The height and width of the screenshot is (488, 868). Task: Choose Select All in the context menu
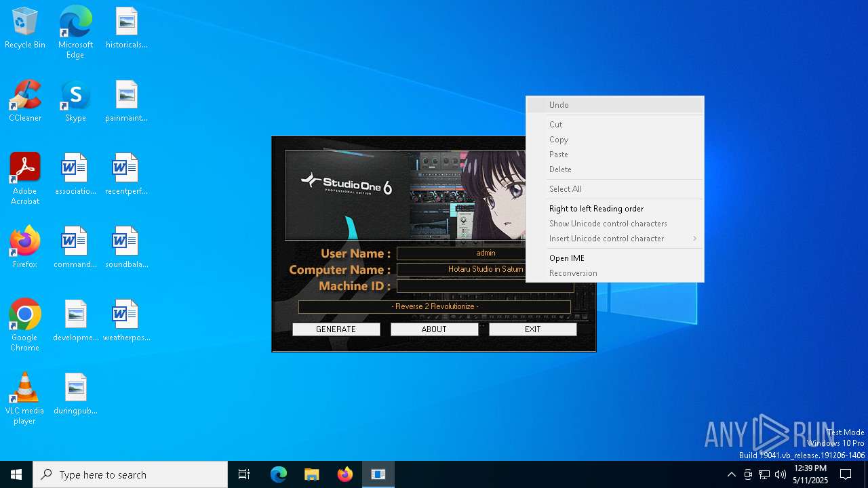615,189
